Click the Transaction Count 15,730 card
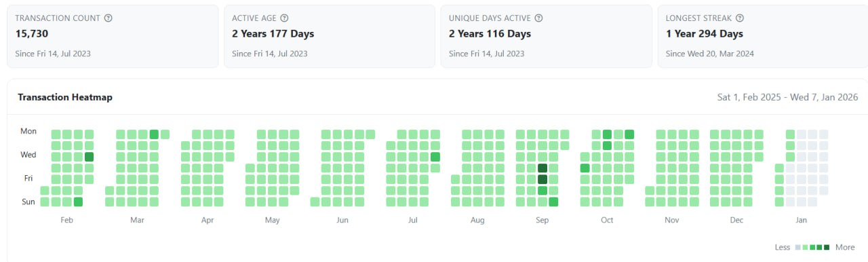 tap(113, 37)
